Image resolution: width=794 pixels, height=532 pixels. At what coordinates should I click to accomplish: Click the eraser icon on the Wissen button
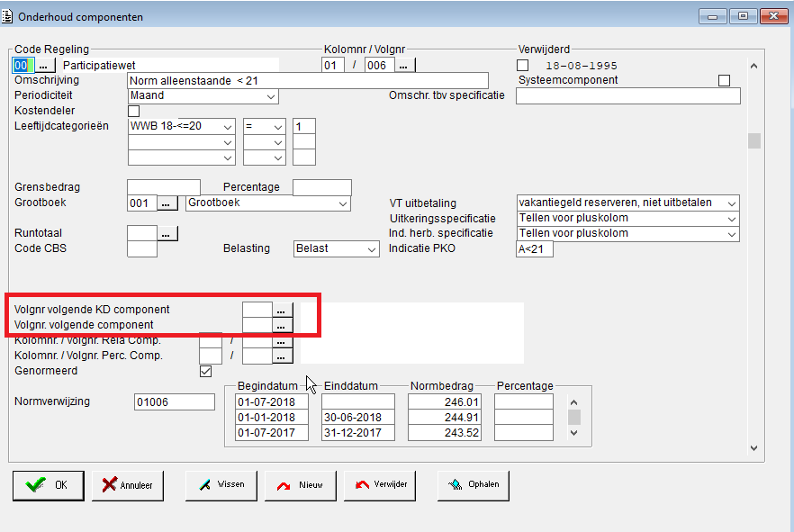point(204,485)
